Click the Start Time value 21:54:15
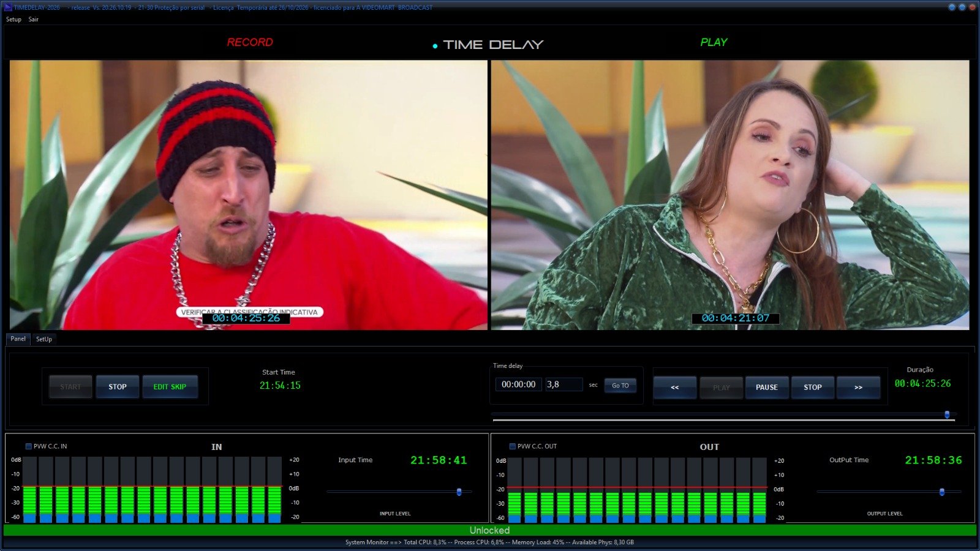This screenshot has width=980, height=551. click(x=280, y=386)
